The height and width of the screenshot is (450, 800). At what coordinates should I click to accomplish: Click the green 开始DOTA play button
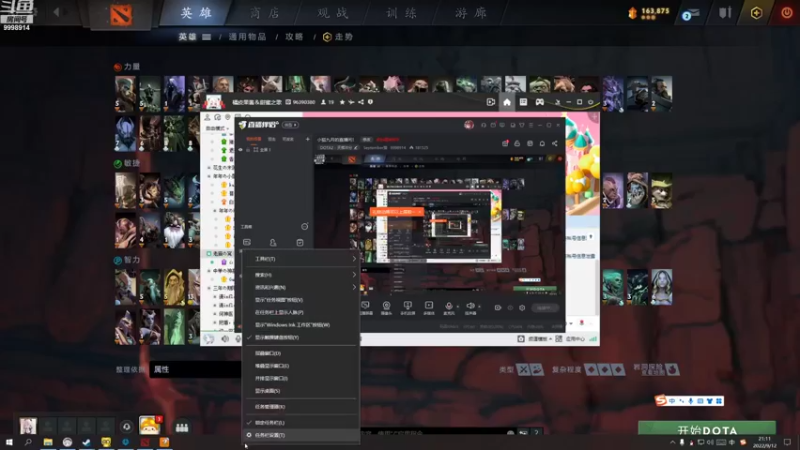click(x=707, y=429)
